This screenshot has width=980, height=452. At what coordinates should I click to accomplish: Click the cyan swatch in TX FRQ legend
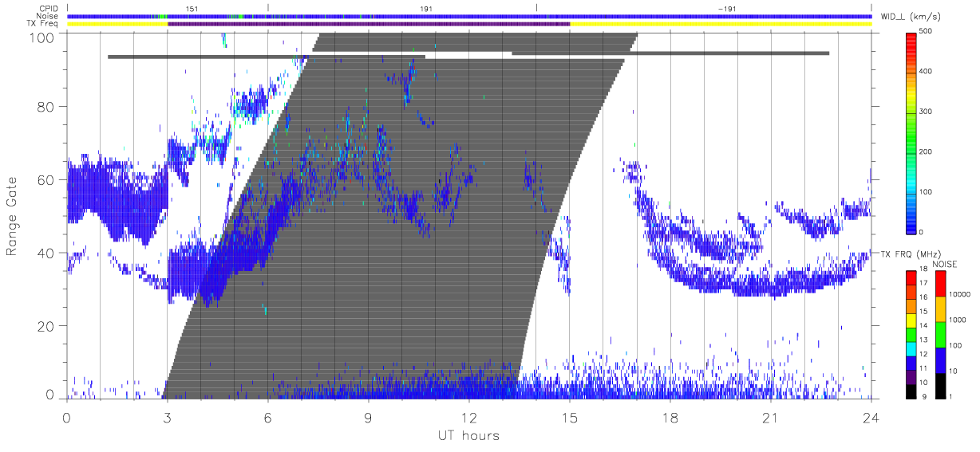coord(911,349)
